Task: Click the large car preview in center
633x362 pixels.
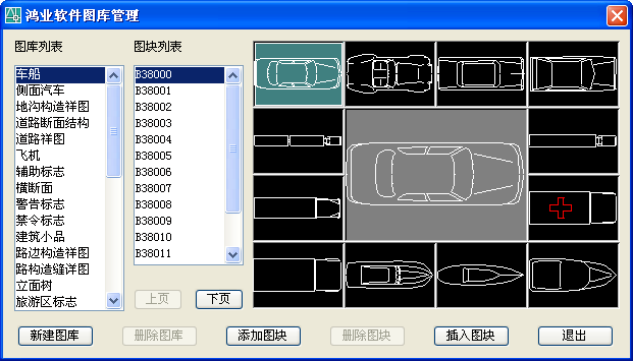Action: [436, 174]
